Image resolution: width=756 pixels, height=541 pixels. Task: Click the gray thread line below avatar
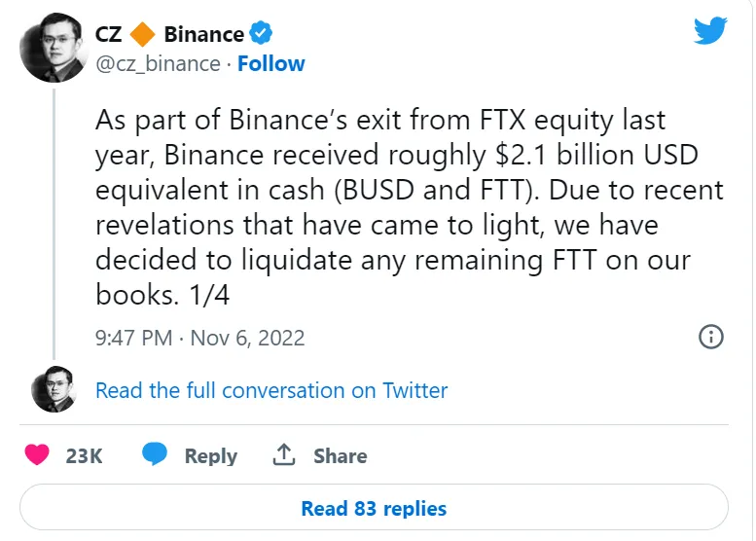54,224
